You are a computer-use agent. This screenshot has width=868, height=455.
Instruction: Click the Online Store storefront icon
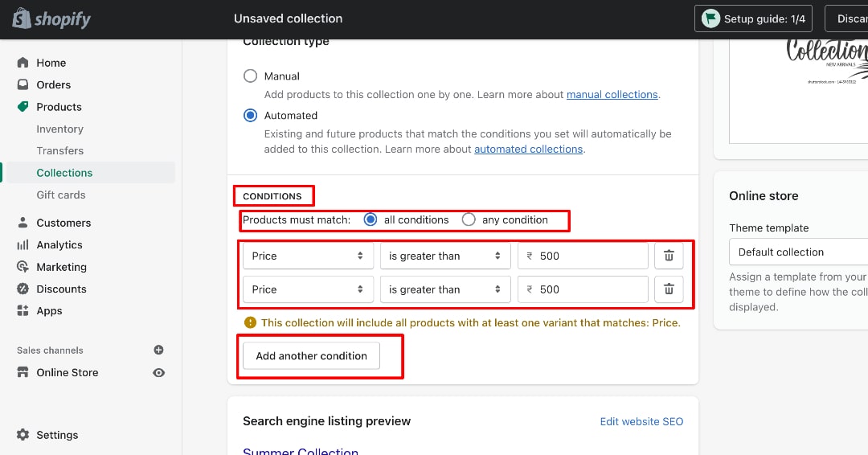[23, 372]
